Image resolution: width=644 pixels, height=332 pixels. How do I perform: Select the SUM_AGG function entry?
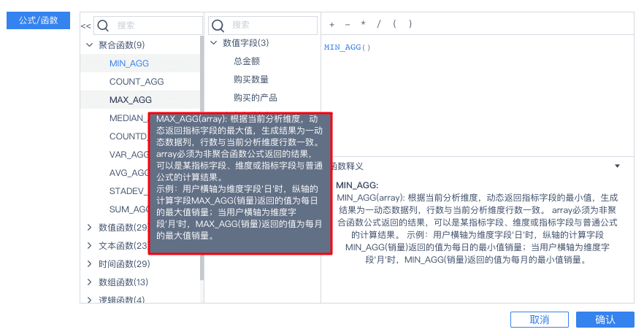(129, 209)
